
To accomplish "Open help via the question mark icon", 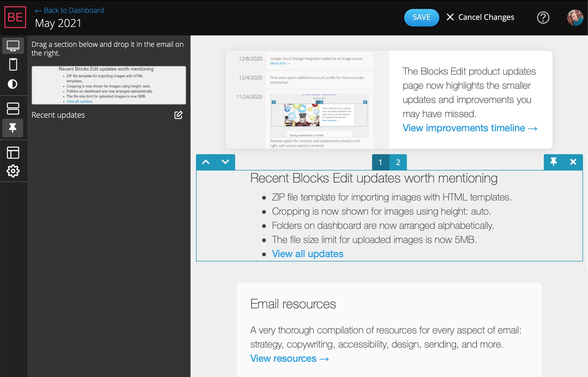I will click(544, 17).
